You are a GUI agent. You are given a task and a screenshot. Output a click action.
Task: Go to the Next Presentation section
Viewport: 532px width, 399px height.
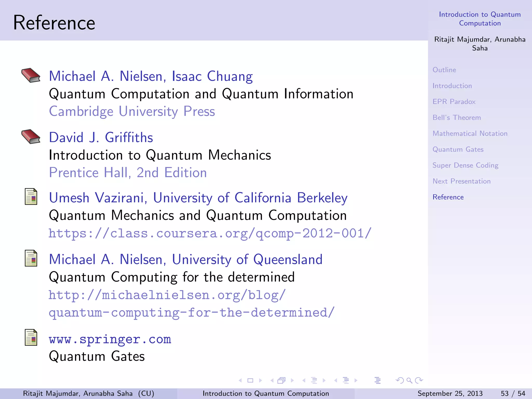click(x=462, y=181)
